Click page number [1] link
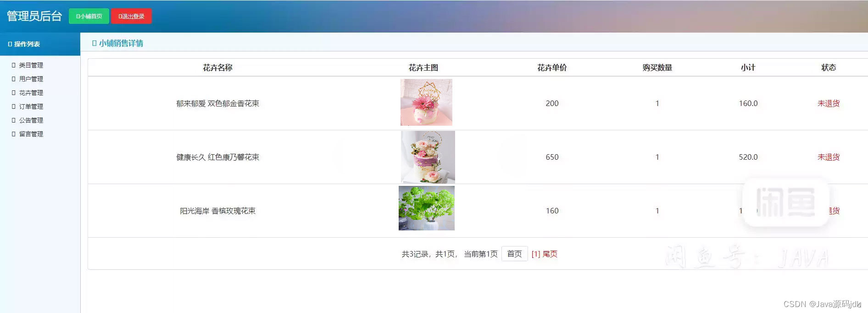Image resolution: width=868 pixels, height=313 pixels. pyautogui.click(x=535, y=254)
